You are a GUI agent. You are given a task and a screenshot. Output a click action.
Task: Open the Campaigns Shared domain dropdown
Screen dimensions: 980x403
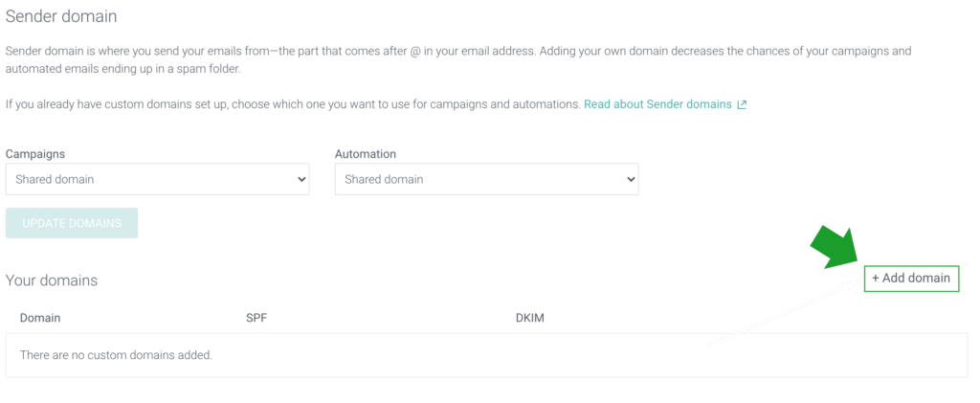pos(158,179)
